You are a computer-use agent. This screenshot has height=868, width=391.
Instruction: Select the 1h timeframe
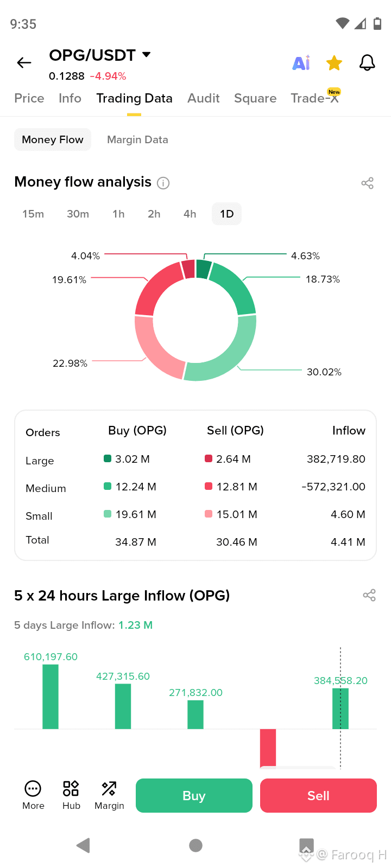pyautogui.click(x=118, y=214)
